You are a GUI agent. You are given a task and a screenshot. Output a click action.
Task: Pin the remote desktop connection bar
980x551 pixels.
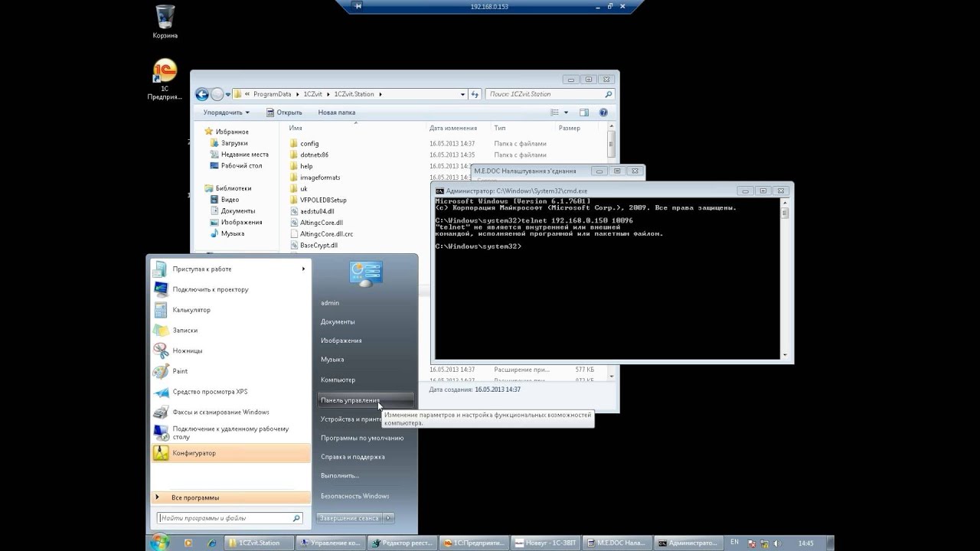[x=358, y=6]
